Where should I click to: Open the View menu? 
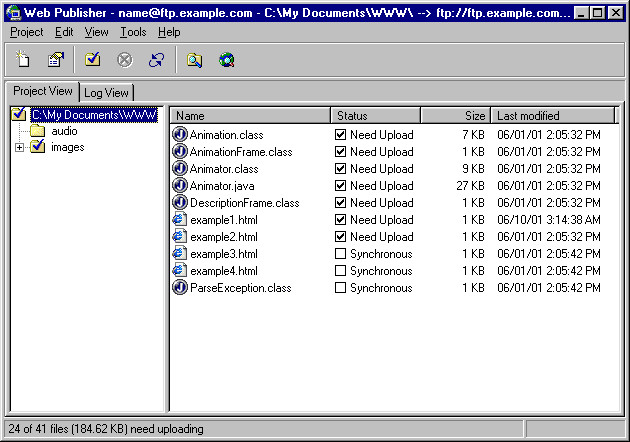point(96,32)
